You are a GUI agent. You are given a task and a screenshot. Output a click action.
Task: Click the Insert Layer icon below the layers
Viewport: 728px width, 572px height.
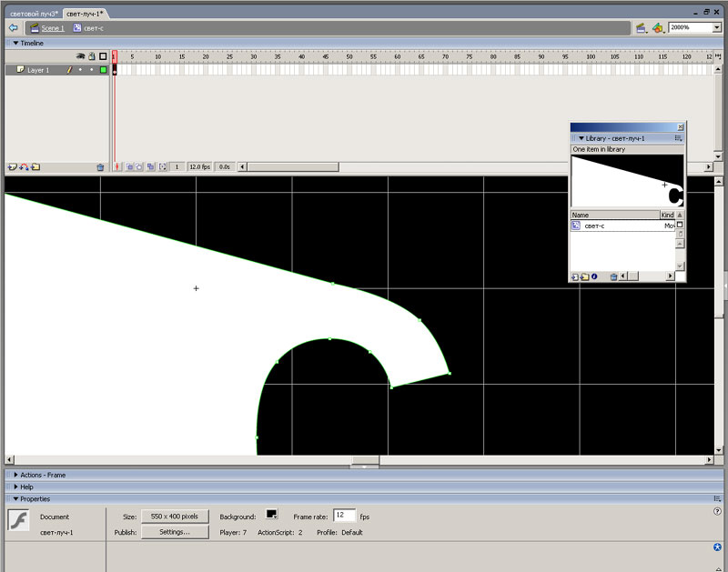(12, 167)
